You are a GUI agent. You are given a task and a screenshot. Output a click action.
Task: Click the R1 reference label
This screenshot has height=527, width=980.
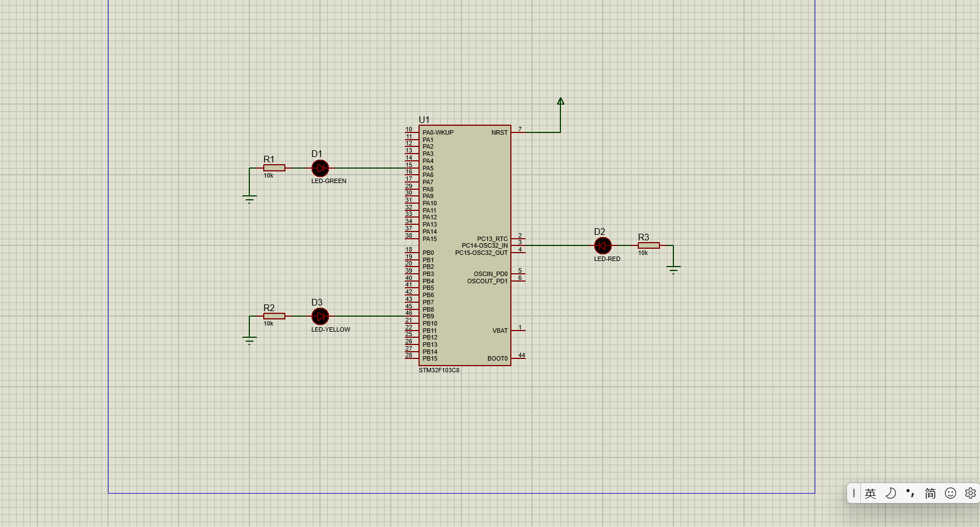(x=269, y=160)
